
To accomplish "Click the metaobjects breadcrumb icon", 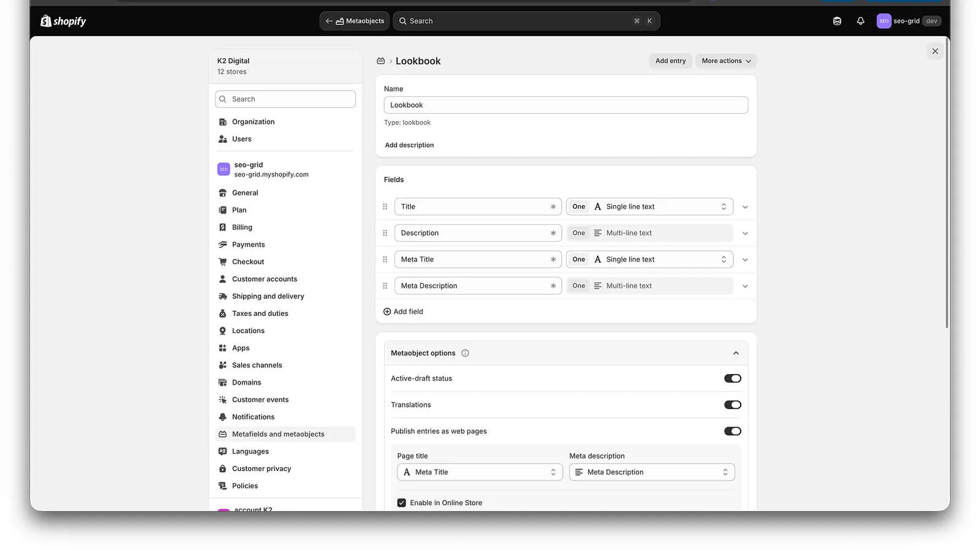I will (380, 61).
